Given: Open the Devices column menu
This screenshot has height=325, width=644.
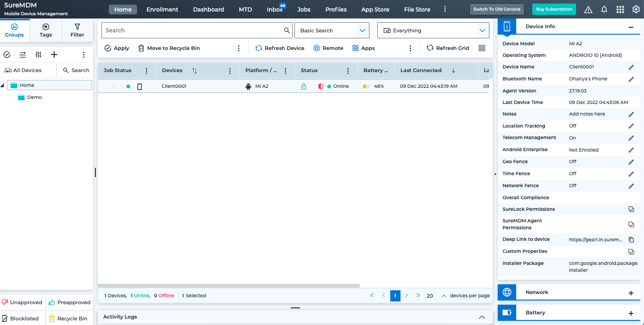Looking at the screenshot, I should 230,71.
